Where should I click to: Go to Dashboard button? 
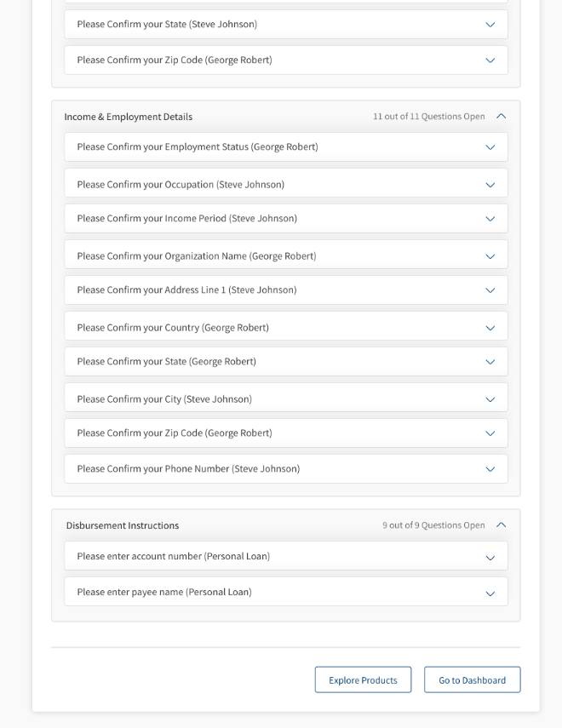pos(473,679)
